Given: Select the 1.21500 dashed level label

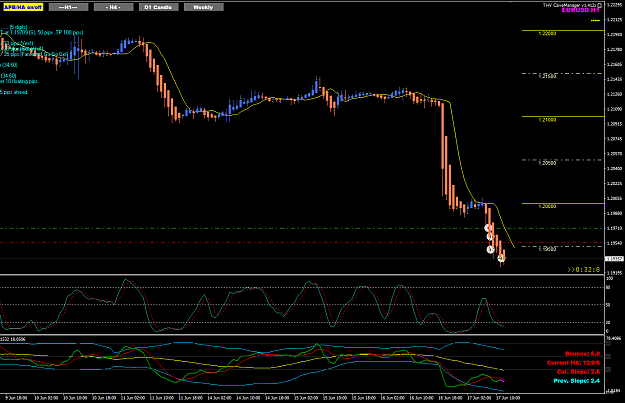Looking at the screenshot, I should point(547,76).
